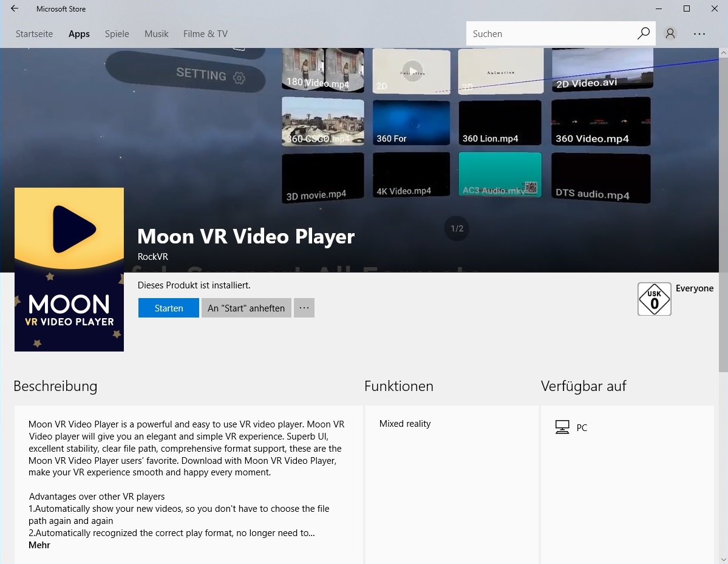Click the DTS audio.mp4 thumbnail
The image size is (728, 564).
coord(600,178)
